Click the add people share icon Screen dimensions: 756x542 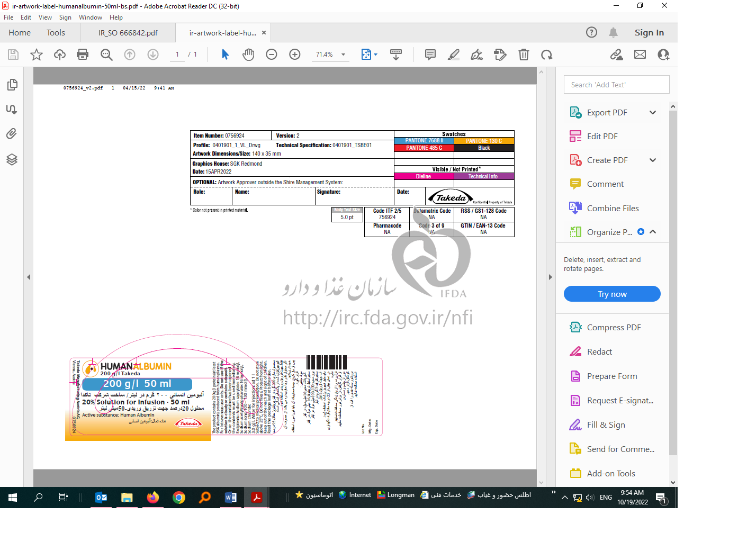[663, 55]
